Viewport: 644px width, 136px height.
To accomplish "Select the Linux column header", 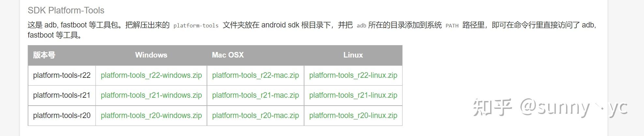I will (x=353, y=55).
